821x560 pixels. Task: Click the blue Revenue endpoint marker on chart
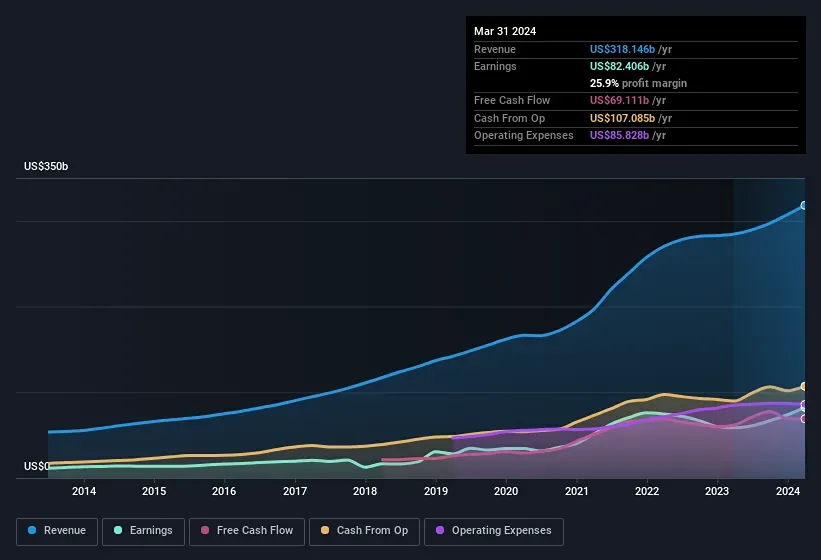(x=803, y=205)
